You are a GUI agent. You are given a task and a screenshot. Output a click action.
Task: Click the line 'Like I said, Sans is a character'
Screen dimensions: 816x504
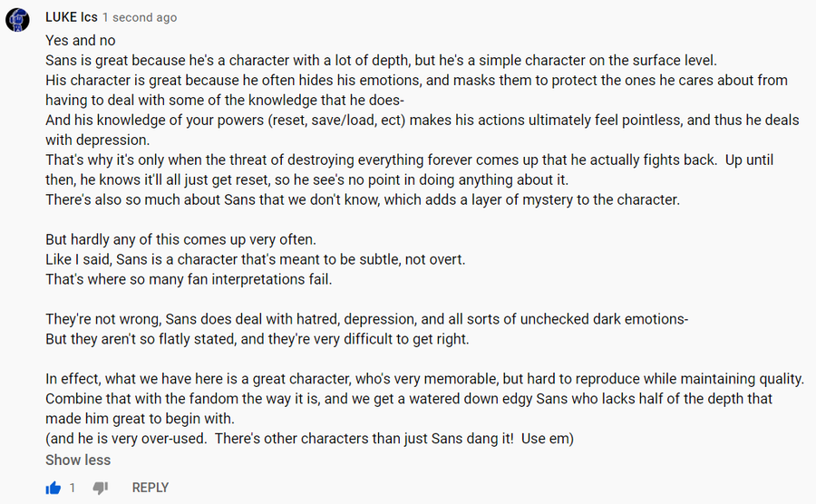pos(255,259)
